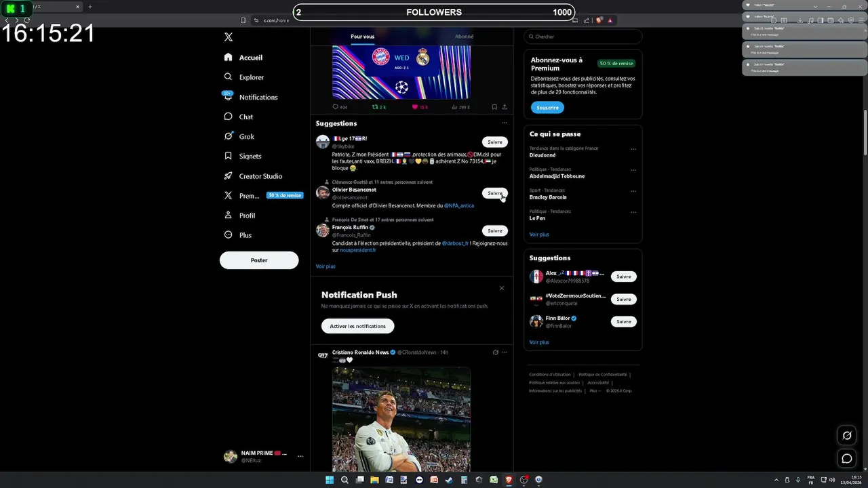Viewport: 868px width, 488px height.
Task: Follow François Ruffin
Action: click(495, 231)
